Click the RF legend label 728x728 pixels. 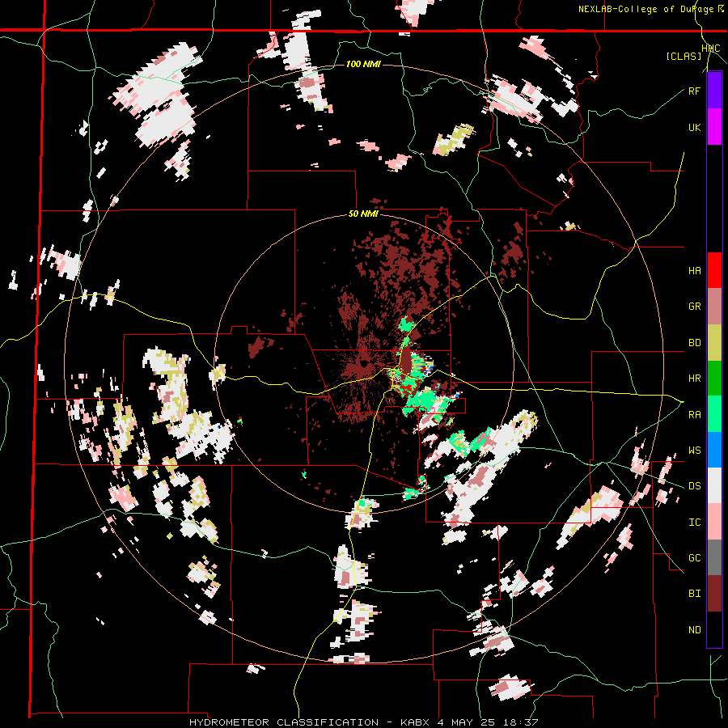[x=694, y=91]
